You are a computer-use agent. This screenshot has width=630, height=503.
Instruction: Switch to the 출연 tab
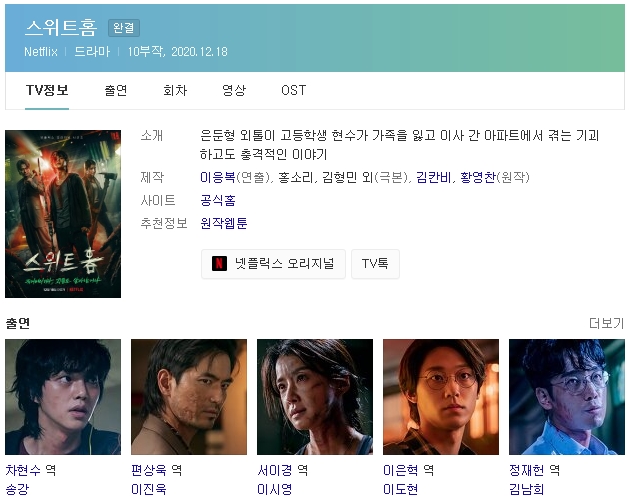(116, 90)
